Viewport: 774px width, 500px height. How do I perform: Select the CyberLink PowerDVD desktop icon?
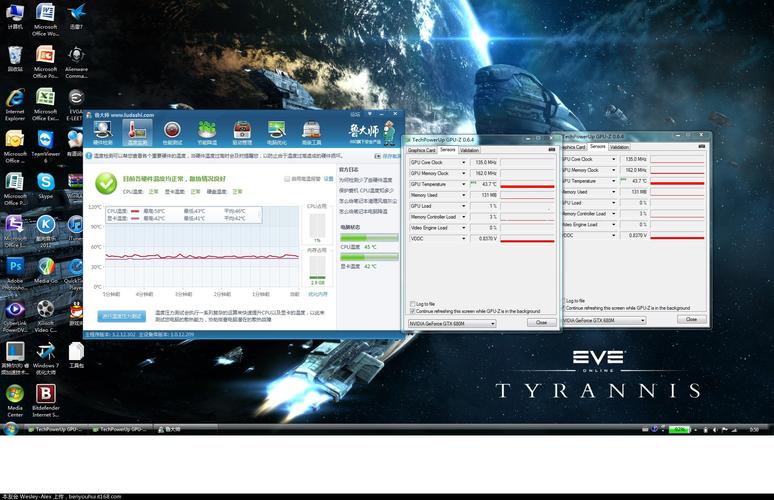pos(15,316)
